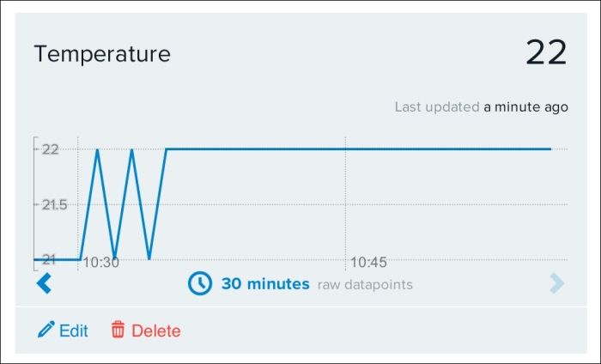Click the 10:45 time axis marker
Screen dimensions: 601x364
click(368, 263)
